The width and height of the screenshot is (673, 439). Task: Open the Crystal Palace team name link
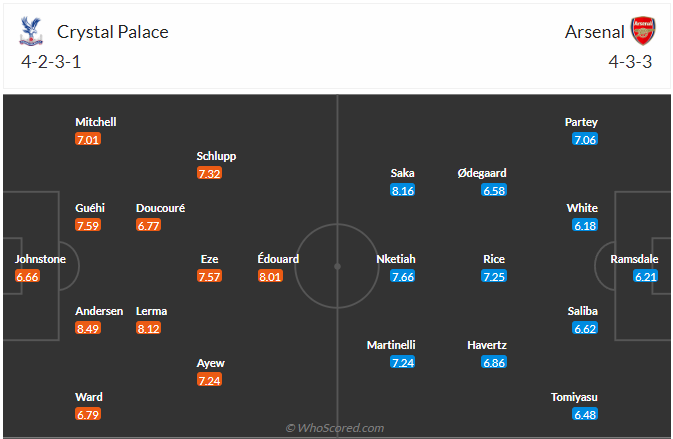112,31
